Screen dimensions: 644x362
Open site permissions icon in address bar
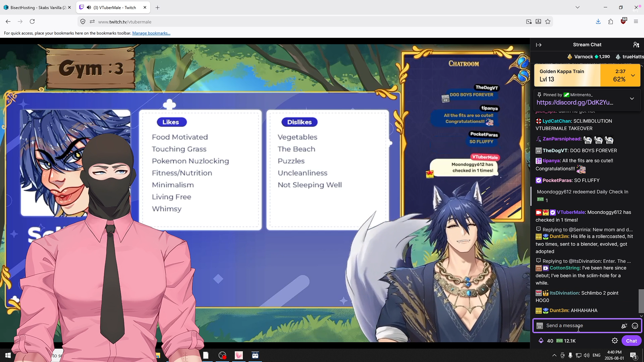coord(92,22)
